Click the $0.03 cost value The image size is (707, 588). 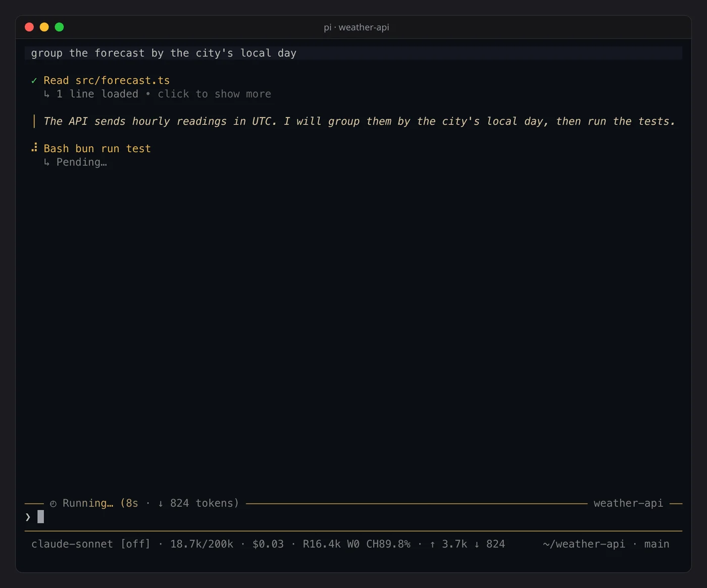pyautogui.click(x=268, y=544)
